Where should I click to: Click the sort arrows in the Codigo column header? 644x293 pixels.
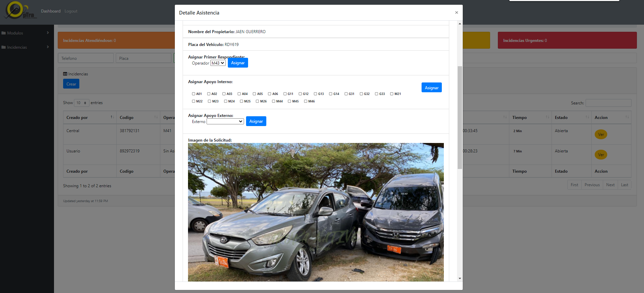156,117
